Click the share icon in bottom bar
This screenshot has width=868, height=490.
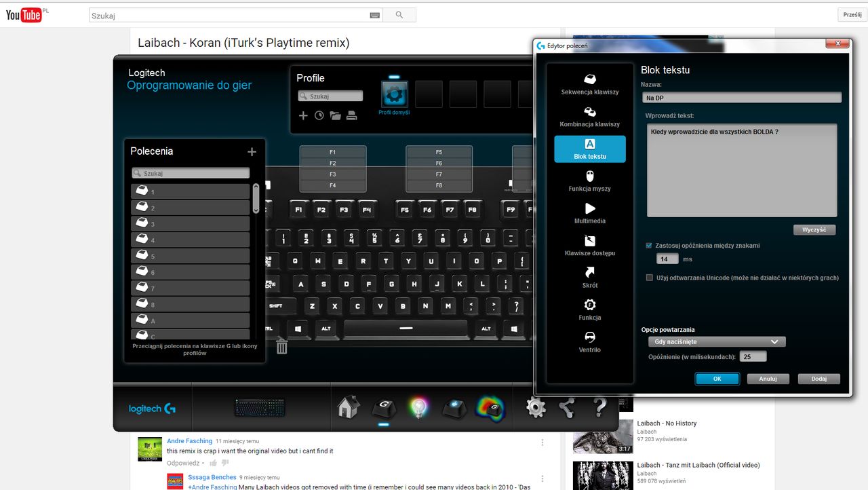point(567,408)
